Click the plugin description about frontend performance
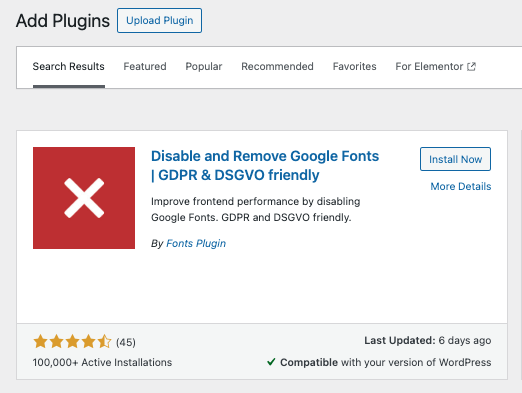The image size is (522, 393). pos(256,209)
